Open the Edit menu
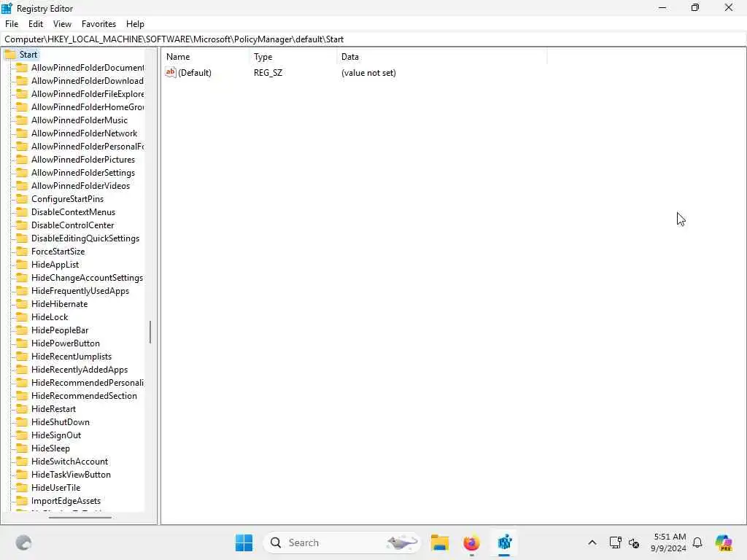The image size is (747, 560). (36, 24)
